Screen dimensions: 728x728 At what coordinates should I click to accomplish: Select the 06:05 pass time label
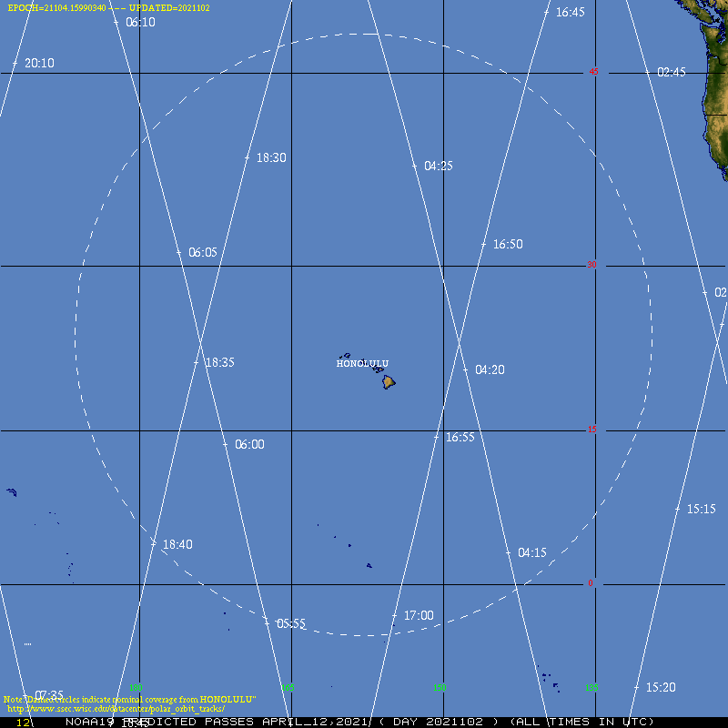(x=202, y=253)
